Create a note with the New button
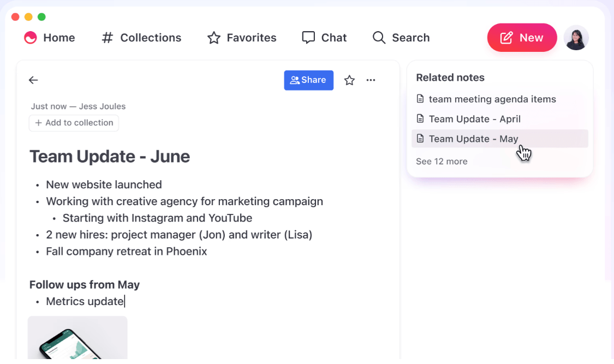Viewport: 614px width, 364px height. [x=522, y=38]
